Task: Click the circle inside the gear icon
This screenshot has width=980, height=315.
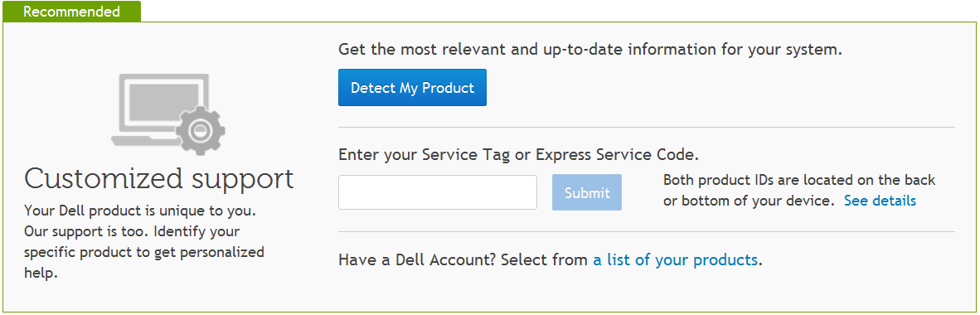Action: 201,131
